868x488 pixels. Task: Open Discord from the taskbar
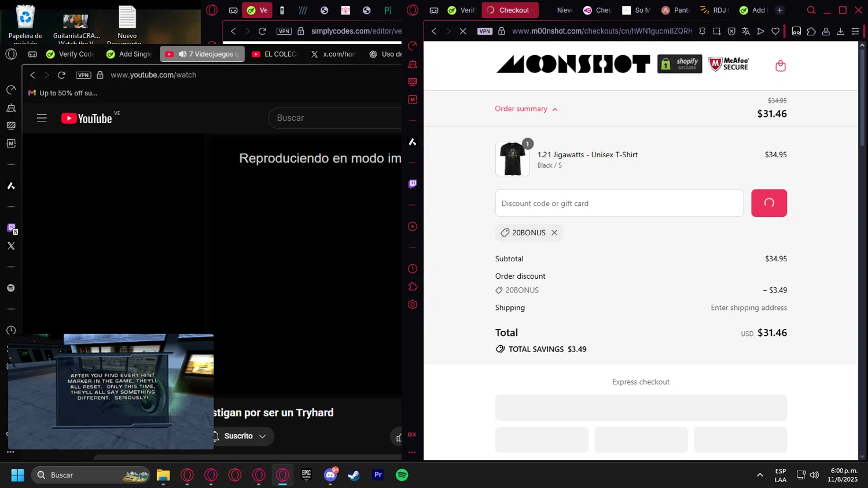tap(330, 475)
